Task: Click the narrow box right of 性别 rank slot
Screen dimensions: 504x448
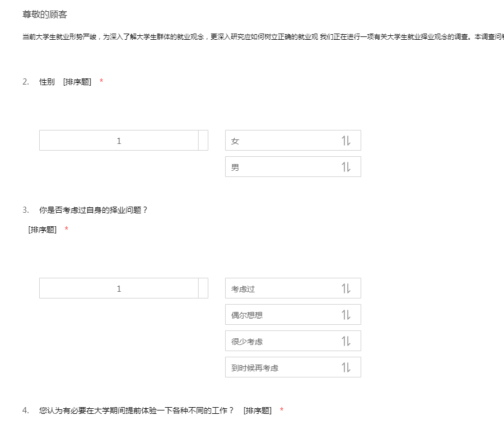Action: (203, 141)
